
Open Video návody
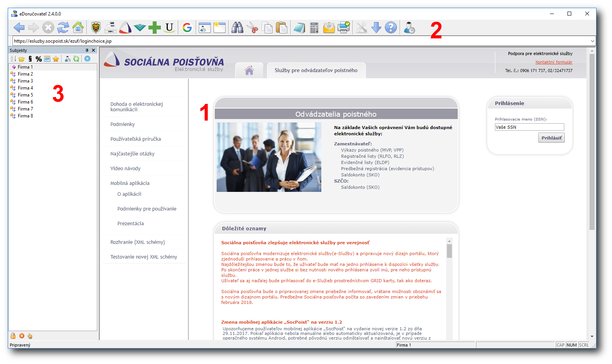(125, 168)
